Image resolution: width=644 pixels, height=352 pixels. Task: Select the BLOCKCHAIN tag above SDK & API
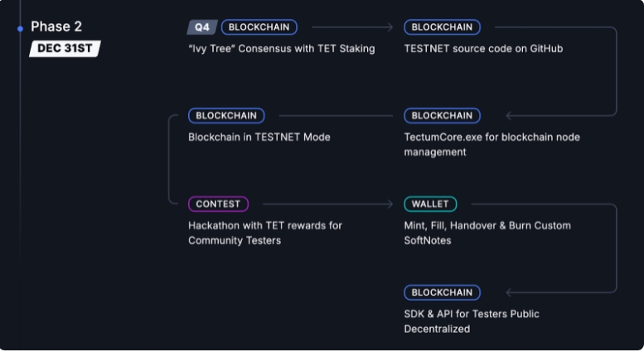click(x=442, y=292)
